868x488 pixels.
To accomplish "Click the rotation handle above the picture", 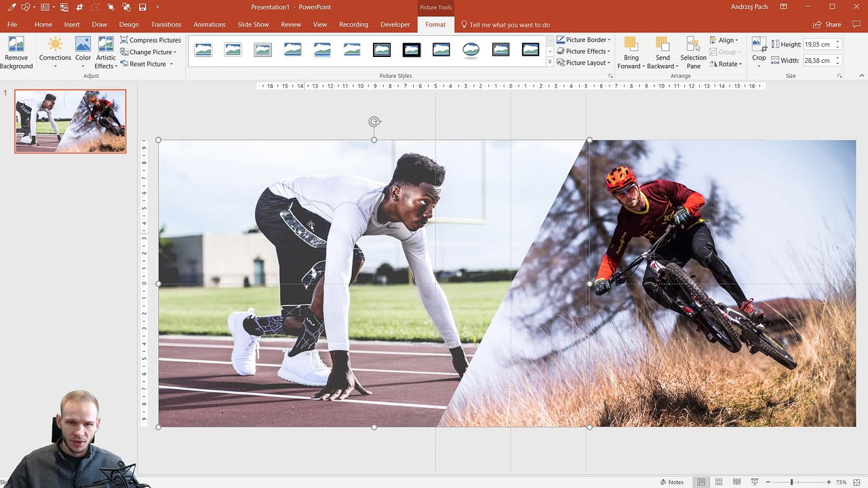I will tap(374, 122).
